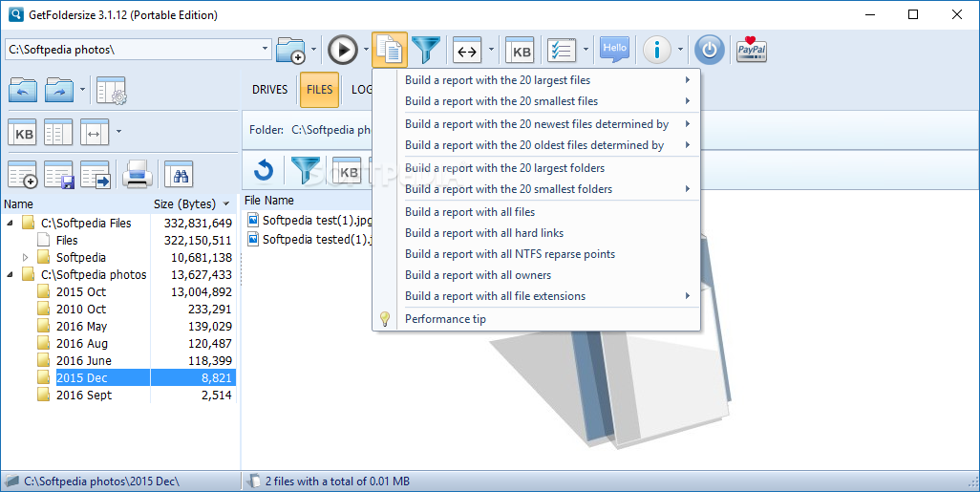Click the blue refresh arrow icon
Screen dimensions: 980x492
pyautogui.click(x=264, y=170)
